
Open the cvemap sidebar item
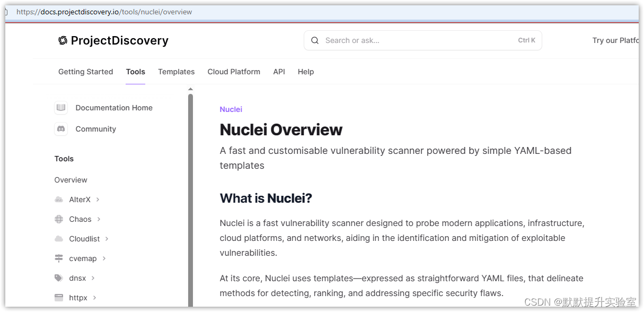(x=83, y=258)
